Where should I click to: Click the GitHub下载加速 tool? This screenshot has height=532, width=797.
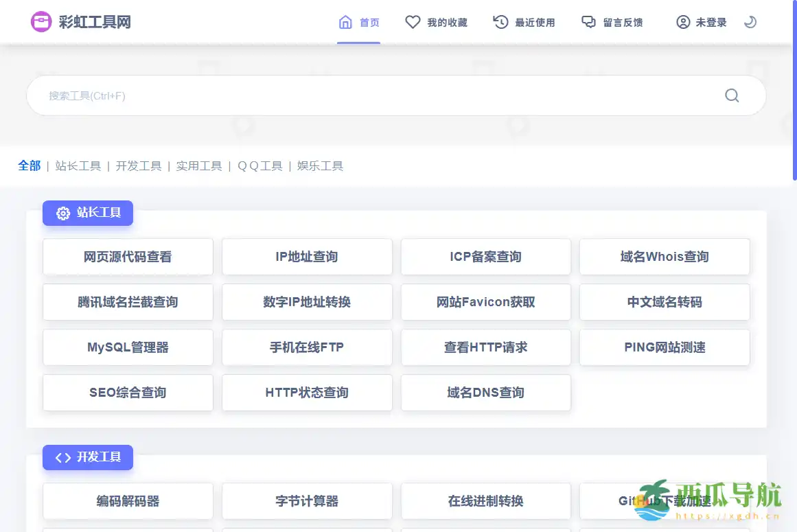[x=665, y=502]
